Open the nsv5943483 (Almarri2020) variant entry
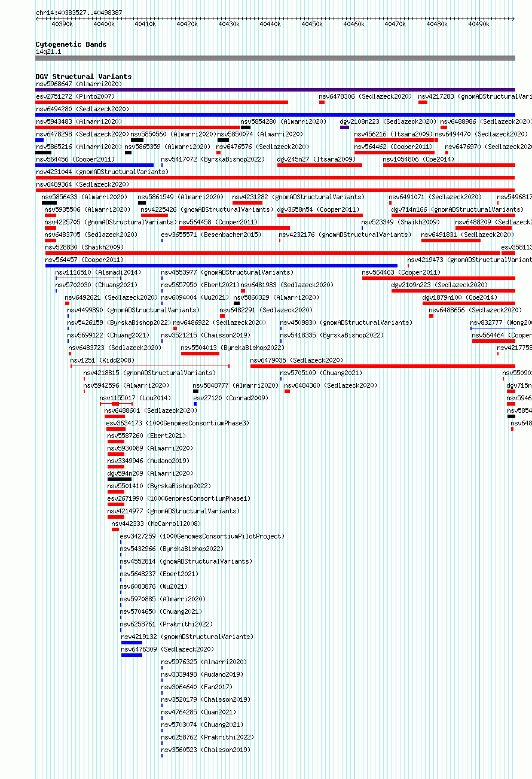Screen dimensions: 532x779 [78, 121]
